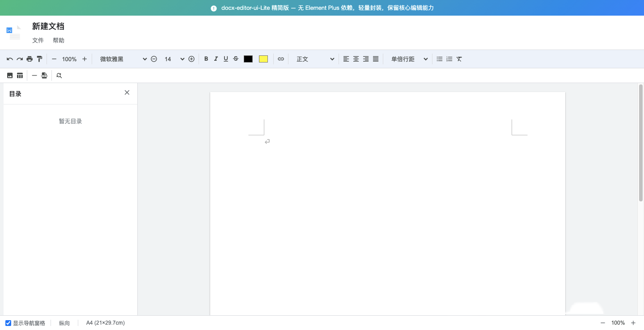This screenshot has height=330, width=644.
Task: Center align the text
Action: 356,59
